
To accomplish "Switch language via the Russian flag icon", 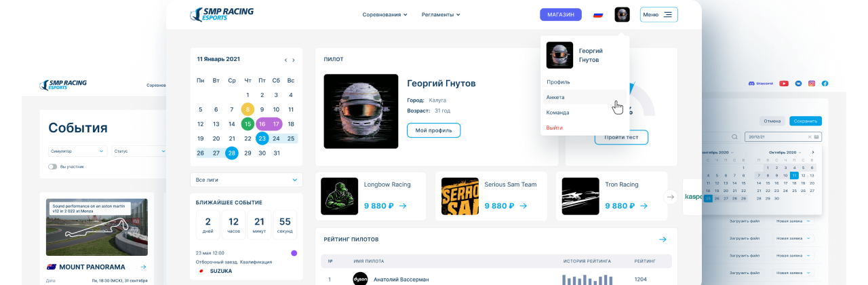I will (x=598, y=14).
